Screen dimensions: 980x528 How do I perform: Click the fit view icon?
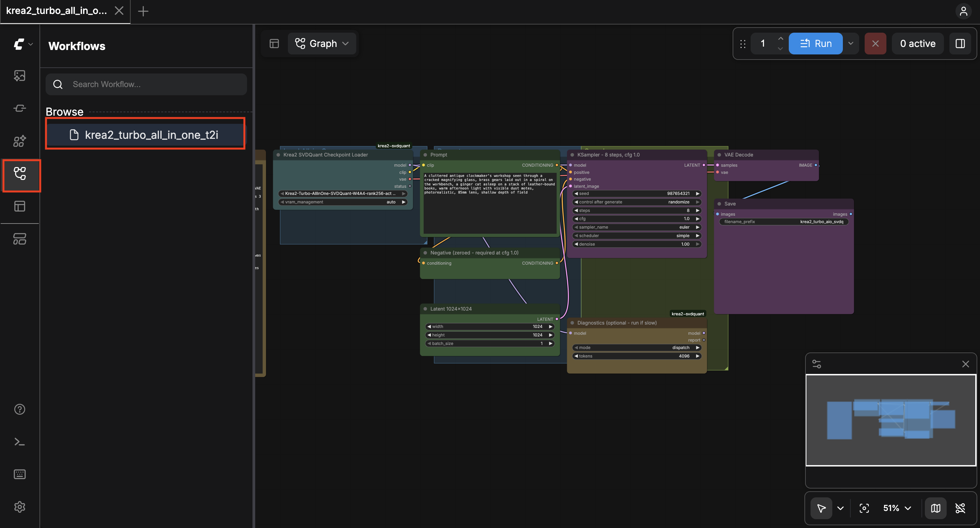click(x=864, y=508)
